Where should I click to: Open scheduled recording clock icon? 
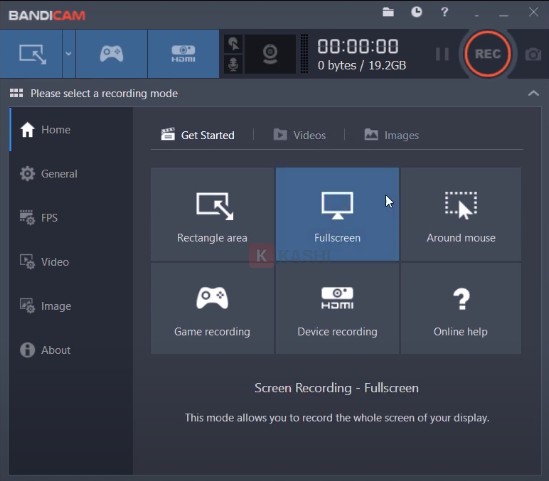(x=416, y=12)
